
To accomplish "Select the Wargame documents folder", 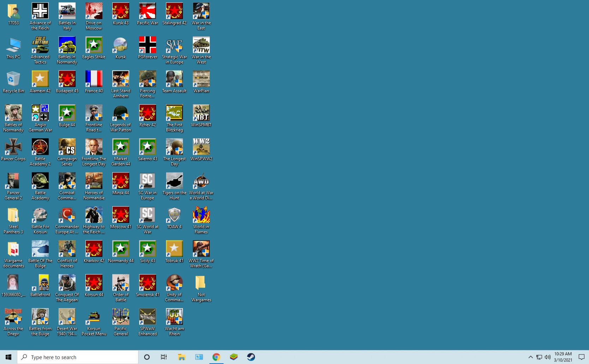I will click(13, 249).
